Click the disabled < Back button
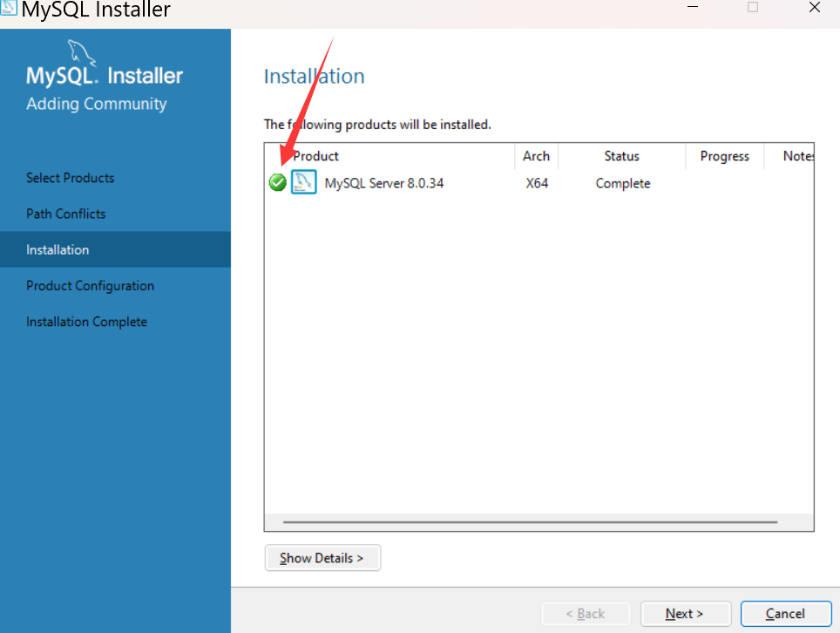The height and width of the screenshot is (633, 840). pyautogui.click(x=586, y=614)
